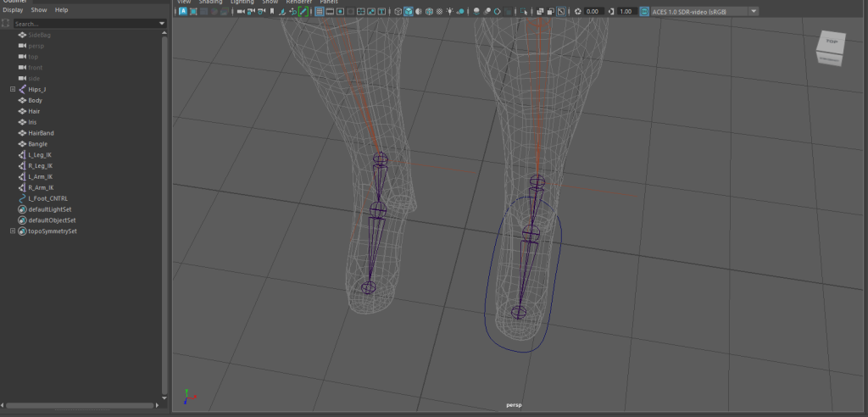Click the smooth shade all cube icon
The image size is (868, 417).
(409, 12)
